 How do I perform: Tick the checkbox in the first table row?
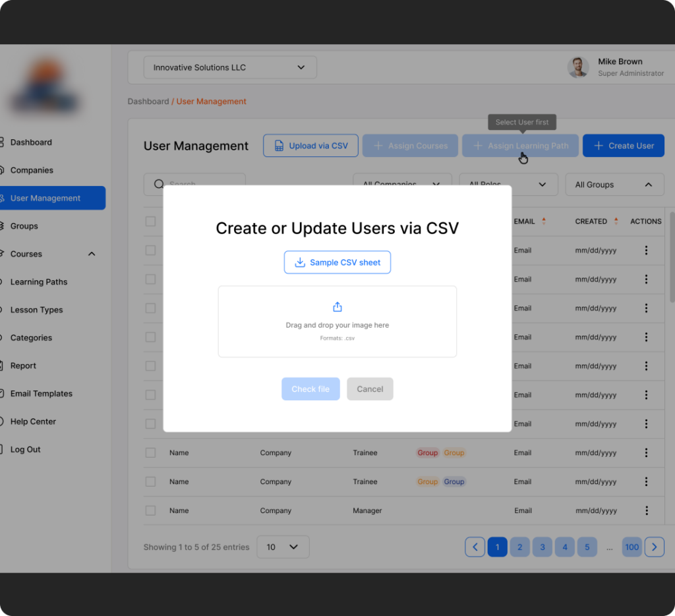click(150, 250)
